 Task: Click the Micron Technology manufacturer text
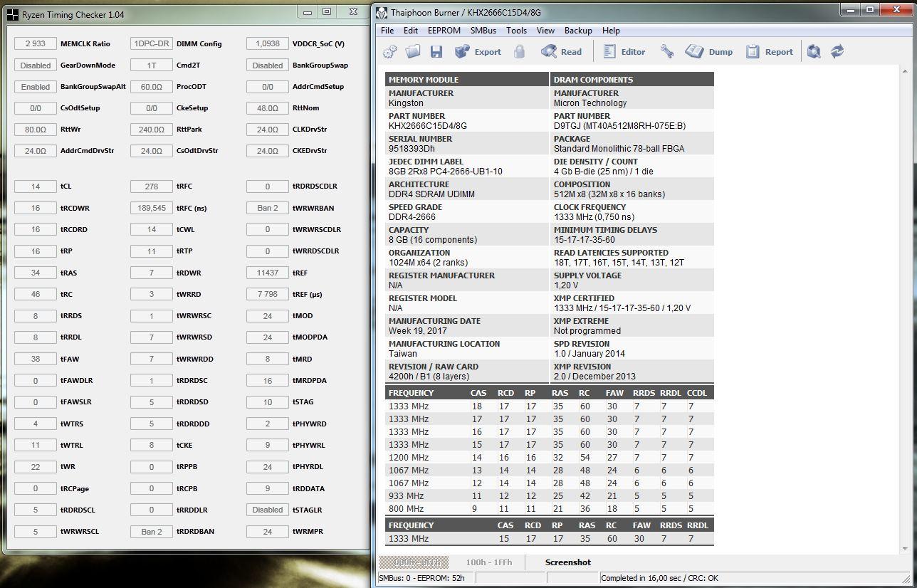click(x=590, y=103)
